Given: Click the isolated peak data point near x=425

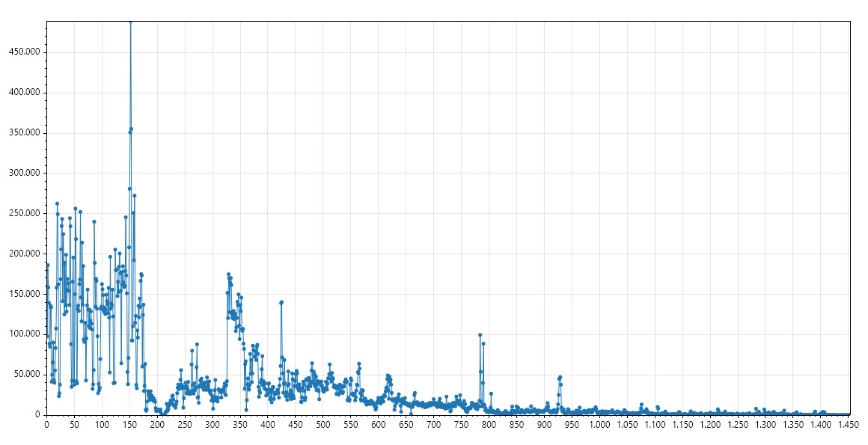Looking at the screenshot, I should [x=281, y=301].
